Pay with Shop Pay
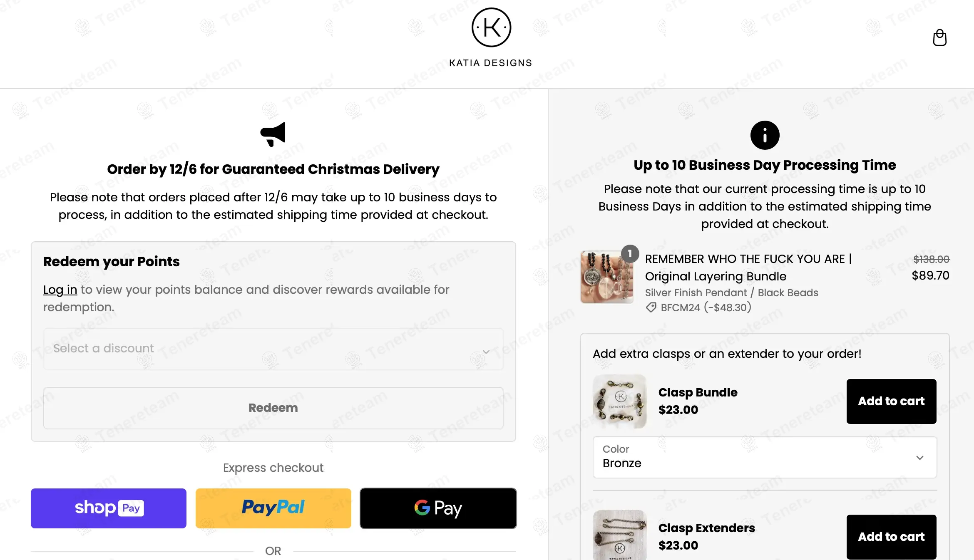 [x=109, y=508]
